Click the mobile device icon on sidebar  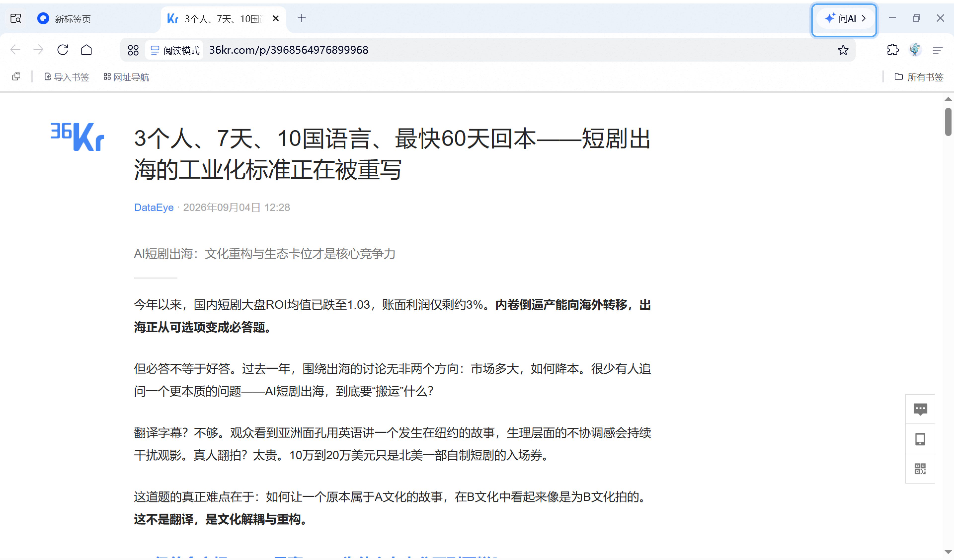[x=920, y=439]
